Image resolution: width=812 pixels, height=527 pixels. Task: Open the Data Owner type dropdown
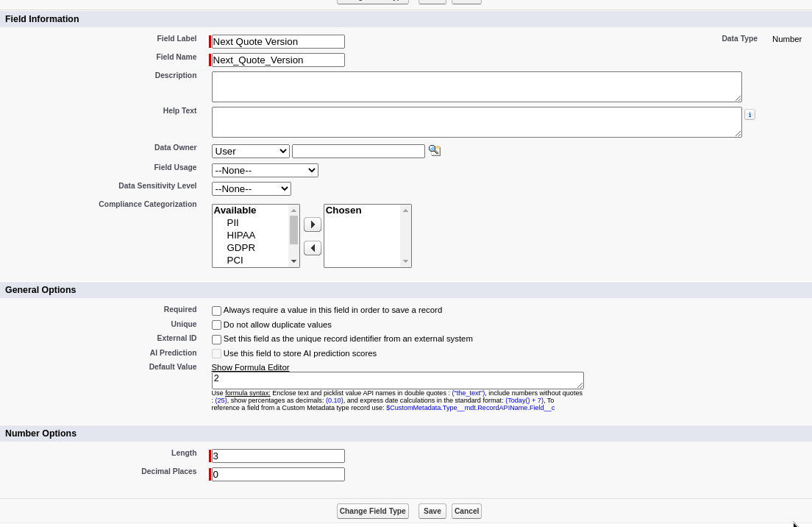250,151
